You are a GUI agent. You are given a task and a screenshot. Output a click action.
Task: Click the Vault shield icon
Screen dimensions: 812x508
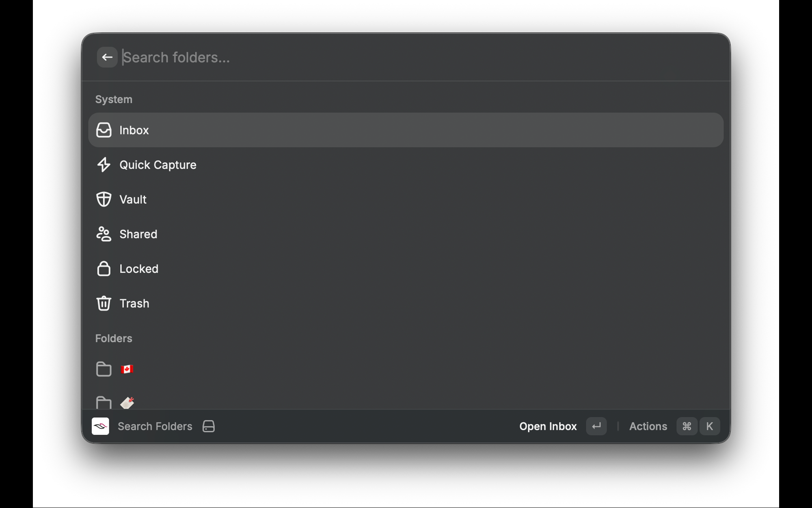(104, 199)
